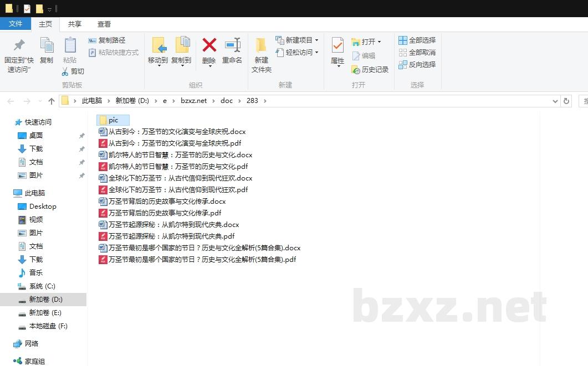
Task: Select the pic folder
Action: coord(113,120)
